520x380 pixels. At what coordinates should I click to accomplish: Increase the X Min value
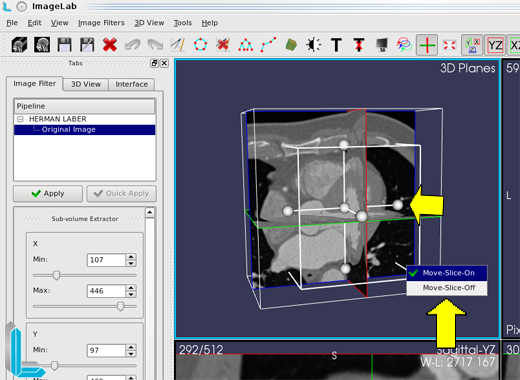pos(131,257)
